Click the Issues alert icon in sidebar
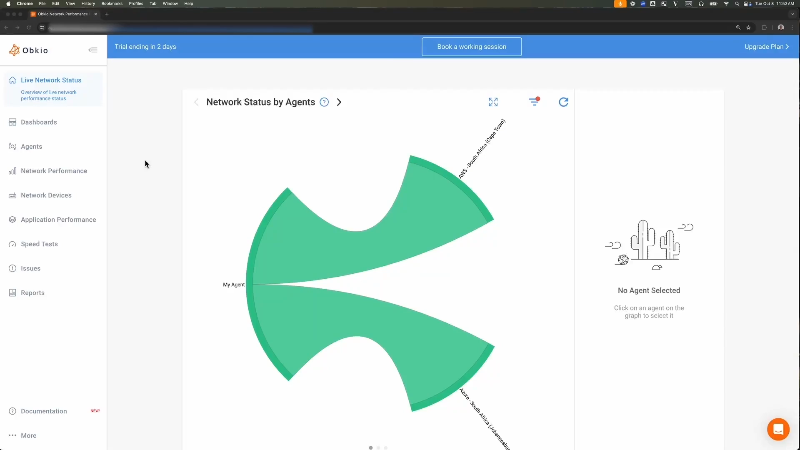 point(12,268)
